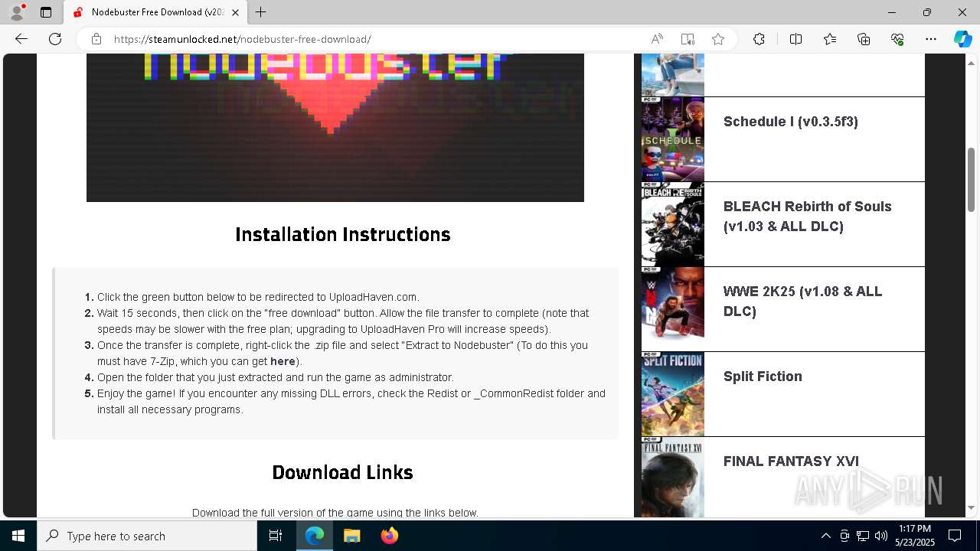Image resolution: width=980 pixels, height=551 pixels.
Task: Open the Read aloud icon
Action: pos(657,39)
